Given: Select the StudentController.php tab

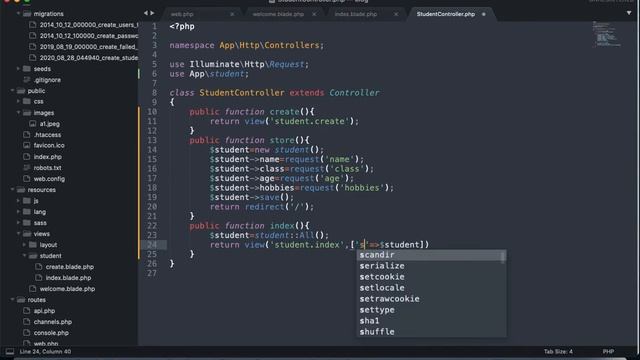Looking at the screenshot, I should (446, 14).
